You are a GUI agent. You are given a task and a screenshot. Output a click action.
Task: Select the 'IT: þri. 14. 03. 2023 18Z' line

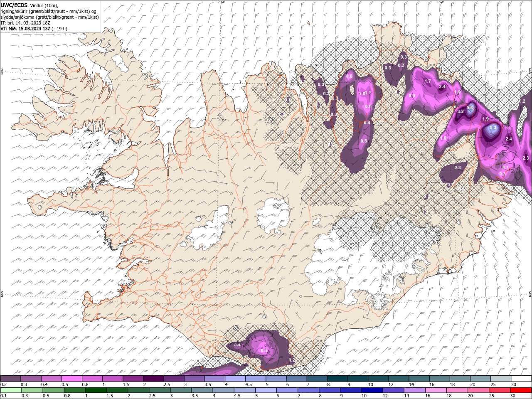tap(25, 23)
